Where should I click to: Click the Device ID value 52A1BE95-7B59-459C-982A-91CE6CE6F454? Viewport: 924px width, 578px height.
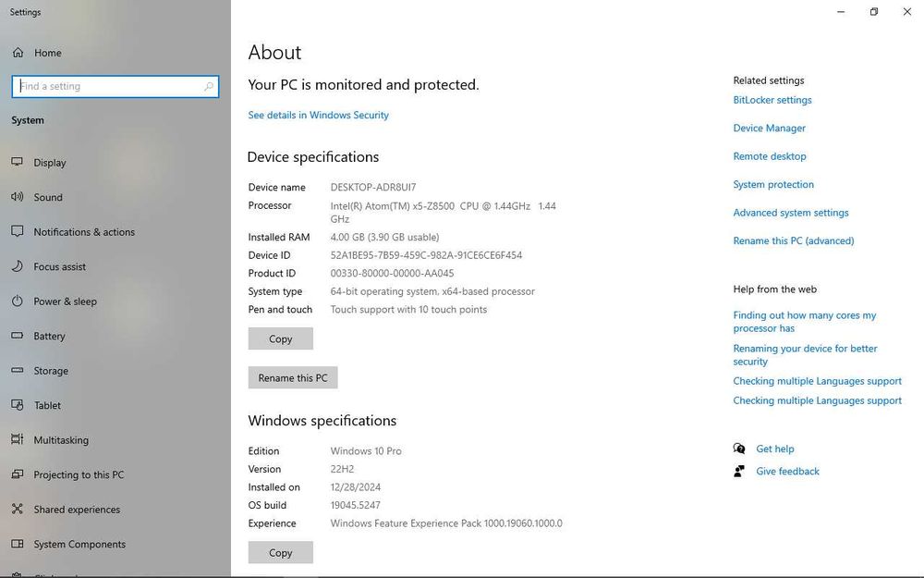point(426,255)
